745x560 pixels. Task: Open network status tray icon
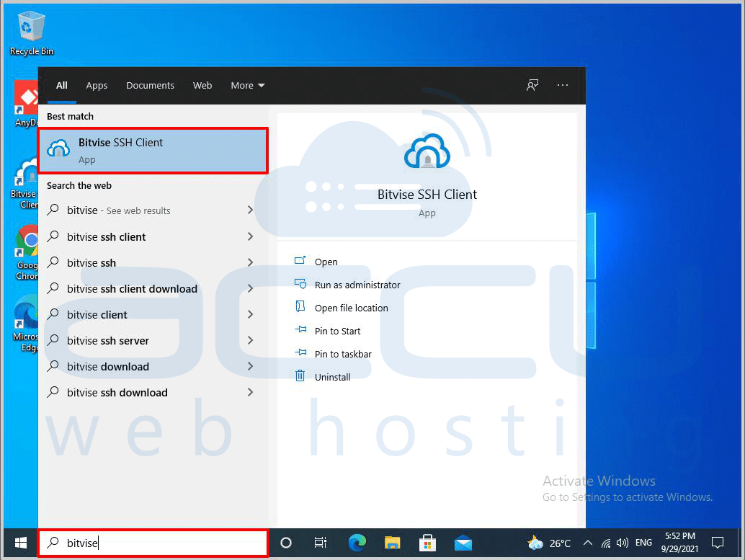(606, 543)
